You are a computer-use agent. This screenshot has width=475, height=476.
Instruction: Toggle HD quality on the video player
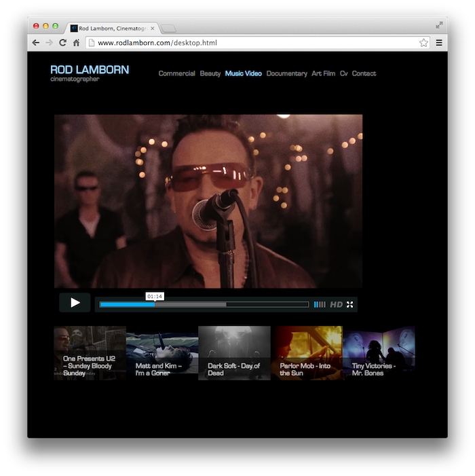(336, 305)
